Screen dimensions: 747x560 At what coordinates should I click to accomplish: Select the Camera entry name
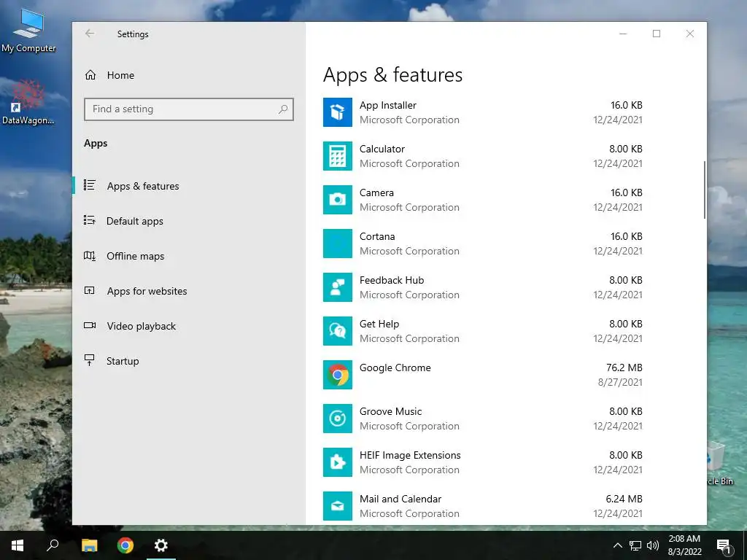tap(376, 192)
